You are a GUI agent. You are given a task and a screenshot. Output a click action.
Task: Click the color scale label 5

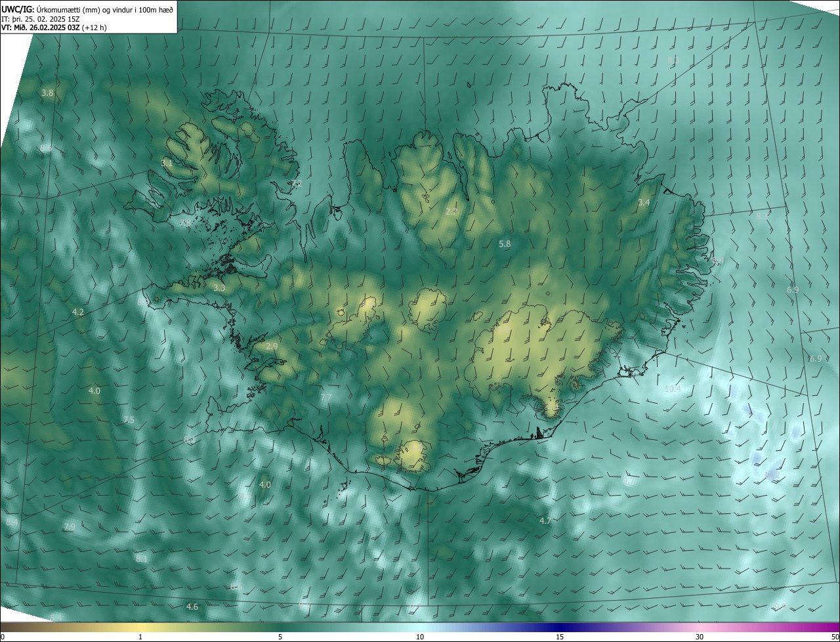[280, 637]
